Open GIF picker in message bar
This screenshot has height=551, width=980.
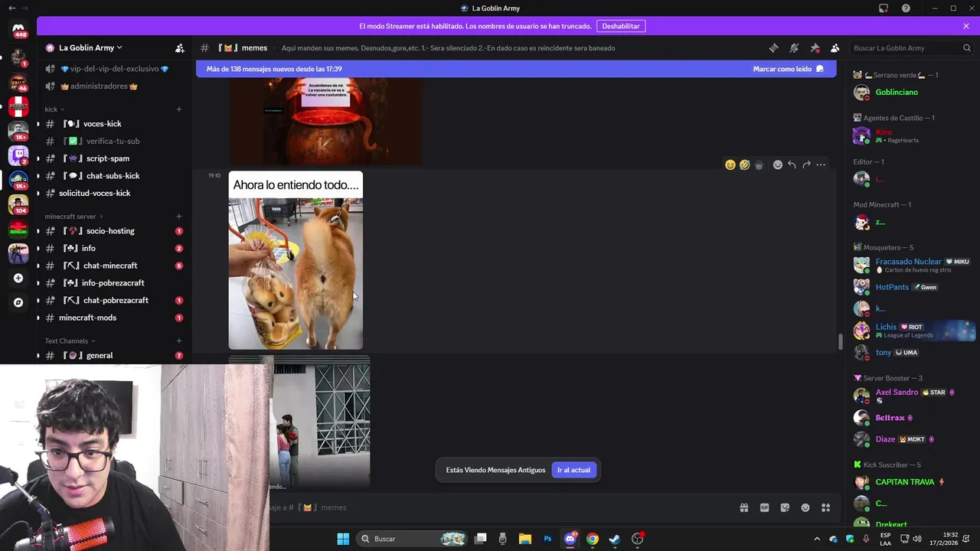click(764, 507)
